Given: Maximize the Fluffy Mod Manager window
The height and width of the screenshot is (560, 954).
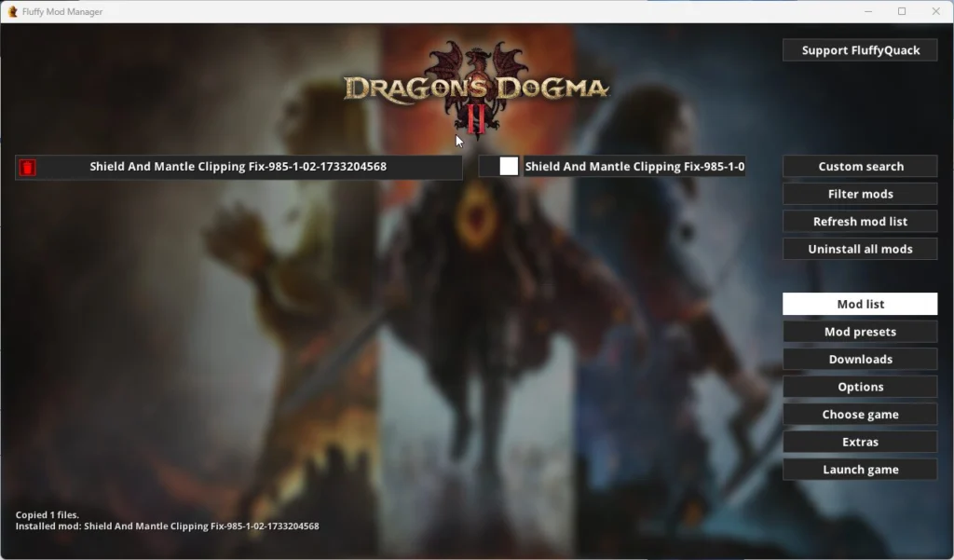Looking at the screenshot, I should tap(902, 11).
